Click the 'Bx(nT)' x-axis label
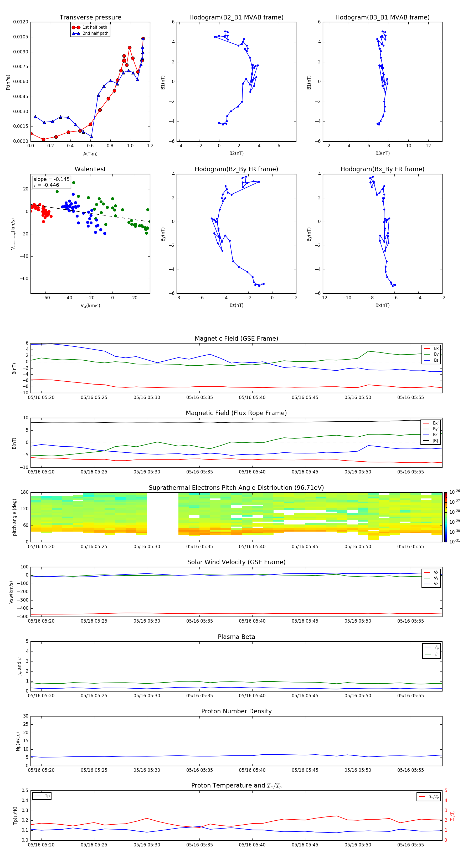 pyautogui.click(x=382, y=306)
